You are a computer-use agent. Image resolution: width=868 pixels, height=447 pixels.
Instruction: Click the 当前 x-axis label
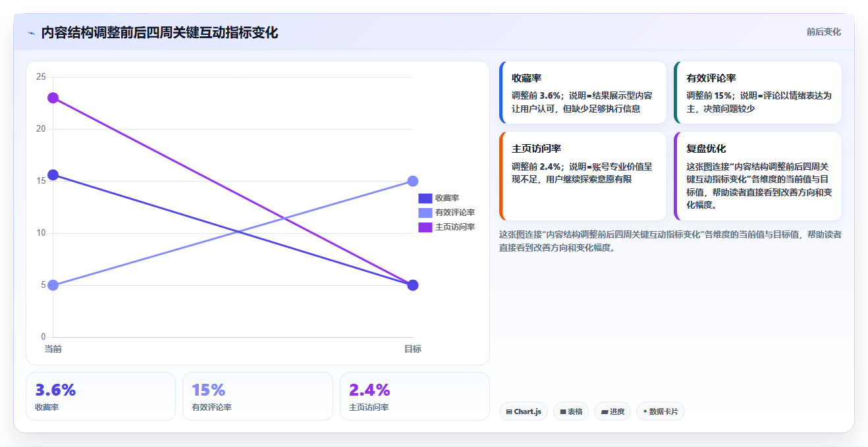[53, 349]
